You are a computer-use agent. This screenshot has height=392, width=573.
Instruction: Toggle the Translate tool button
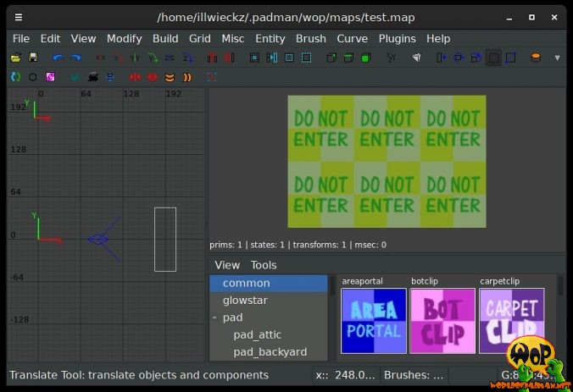[x=441, y=58]
